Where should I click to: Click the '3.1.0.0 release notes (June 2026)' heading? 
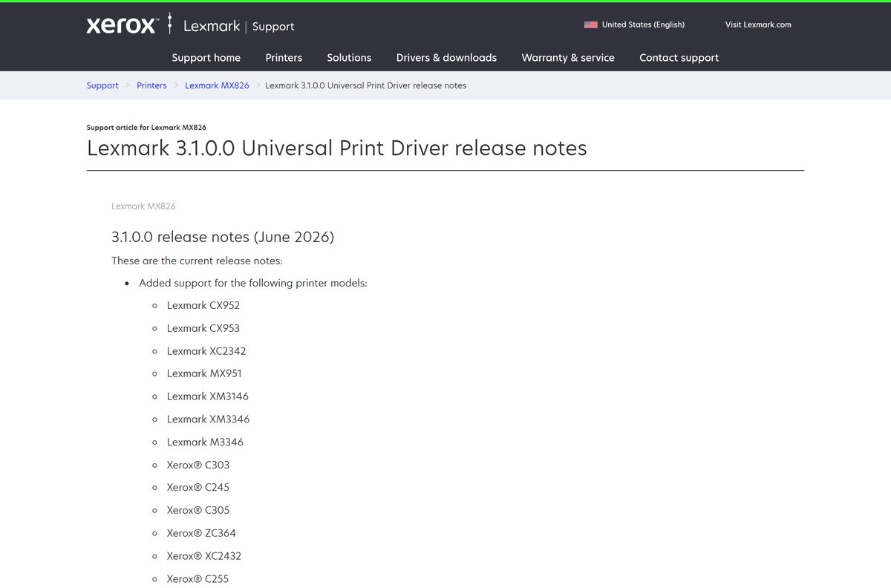click(223, 237)
